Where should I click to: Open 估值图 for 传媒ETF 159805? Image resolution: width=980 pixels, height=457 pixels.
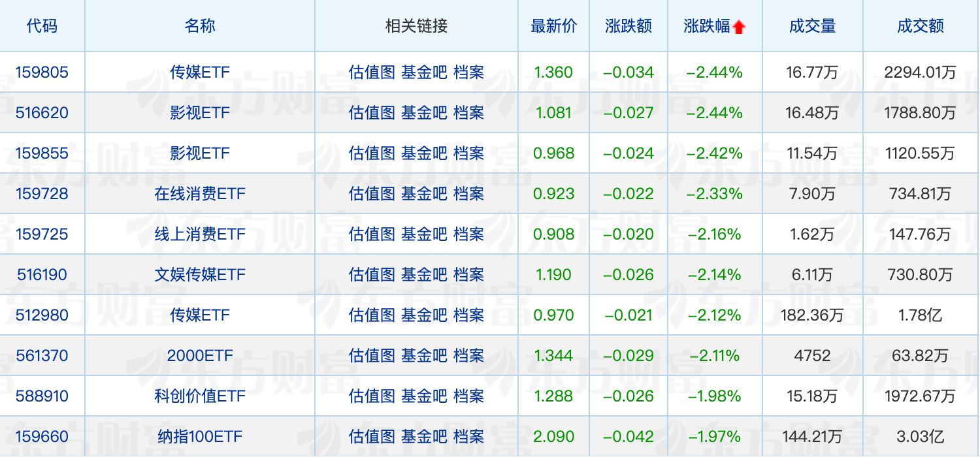coord(372,72)
